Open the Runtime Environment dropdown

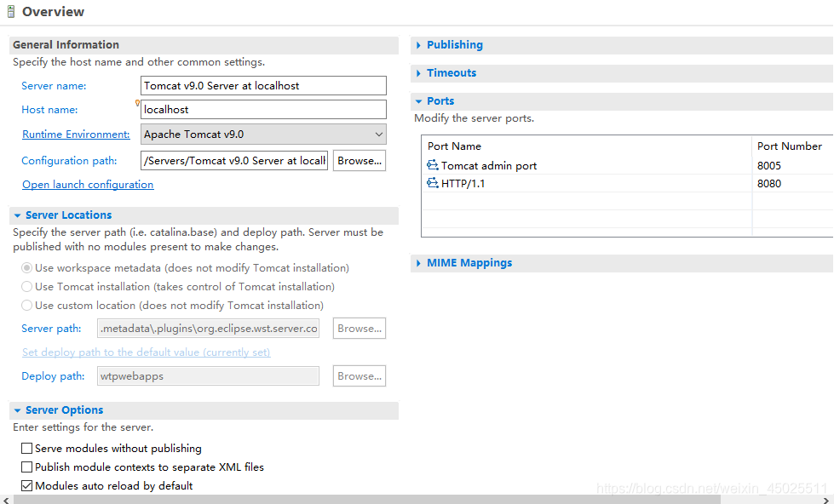[263, 134]
